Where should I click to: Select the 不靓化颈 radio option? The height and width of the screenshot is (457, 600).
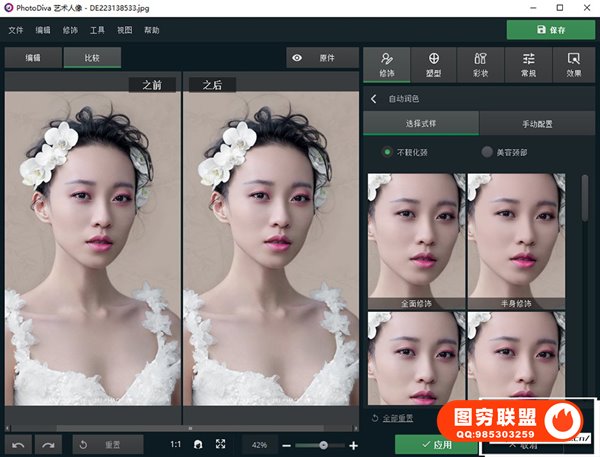tap(388, 152)
